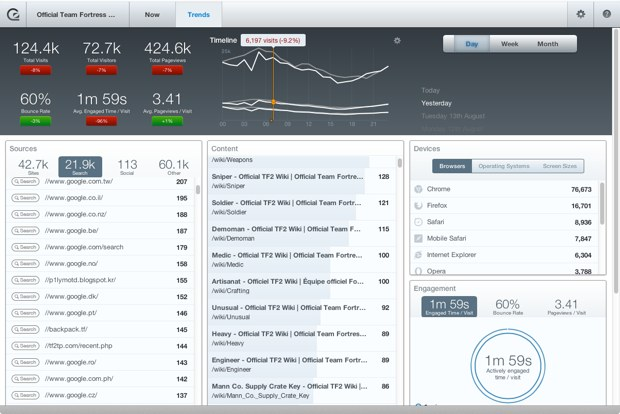Click the Safari browser icon

click(418, 222)
